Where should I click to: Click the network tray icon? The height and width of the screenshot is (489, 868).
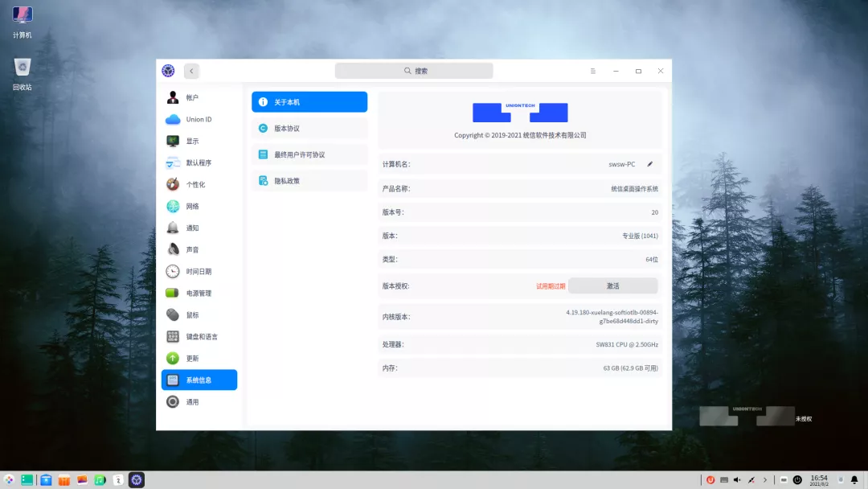click(x=751, y=480)
